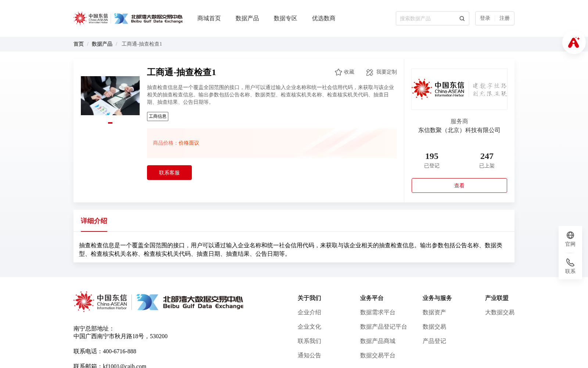Click the product thumbnail image
Viewport: 588px width, 368px height.
click(x=110, y=96)
